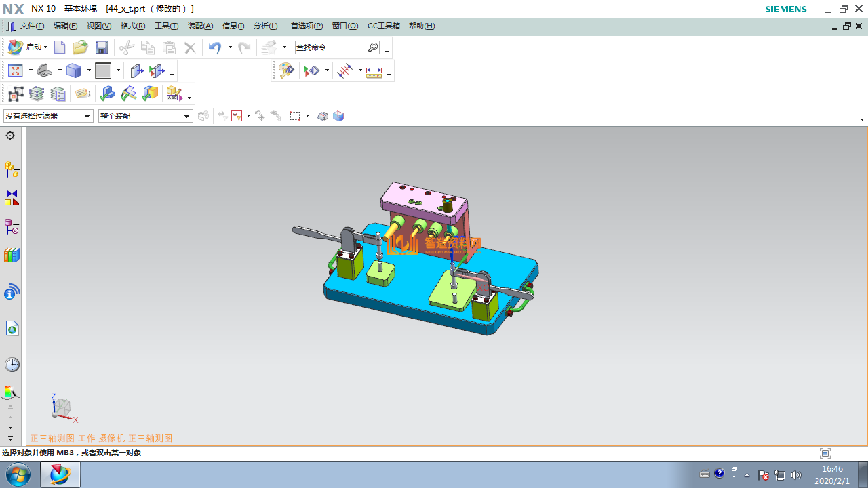This screenshot has height=488, width=868.
Task: Toggle rectangle selection mode icon
Action: [295, 116]
